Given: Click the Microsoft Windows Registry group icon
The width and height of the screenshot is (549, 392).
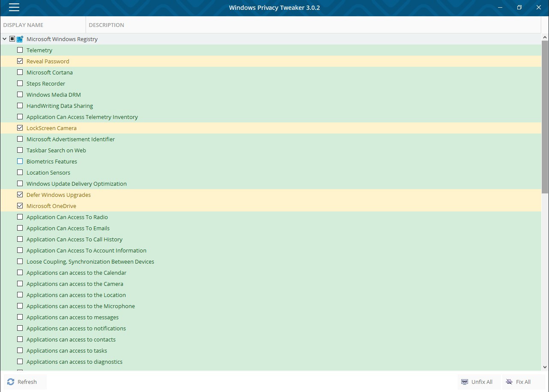Looking at the screenshot, I should pyautogui.click(x=20, y=39).
